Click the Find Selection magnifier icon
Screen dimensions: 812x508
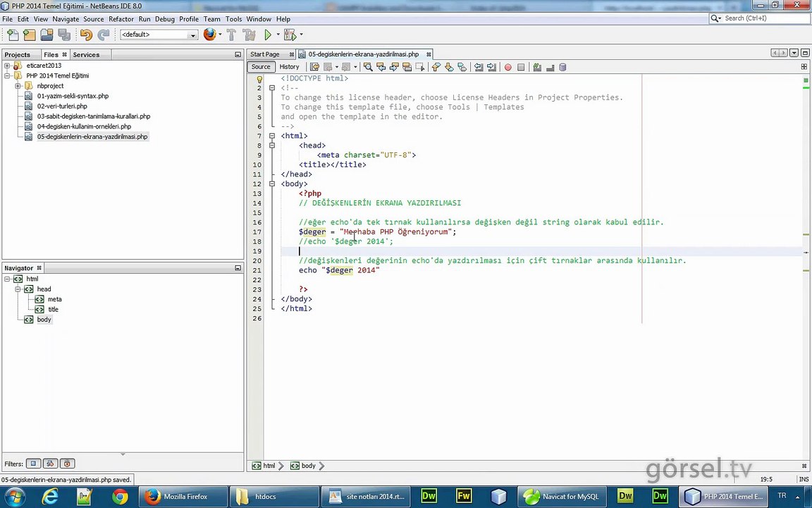(368, 67)
